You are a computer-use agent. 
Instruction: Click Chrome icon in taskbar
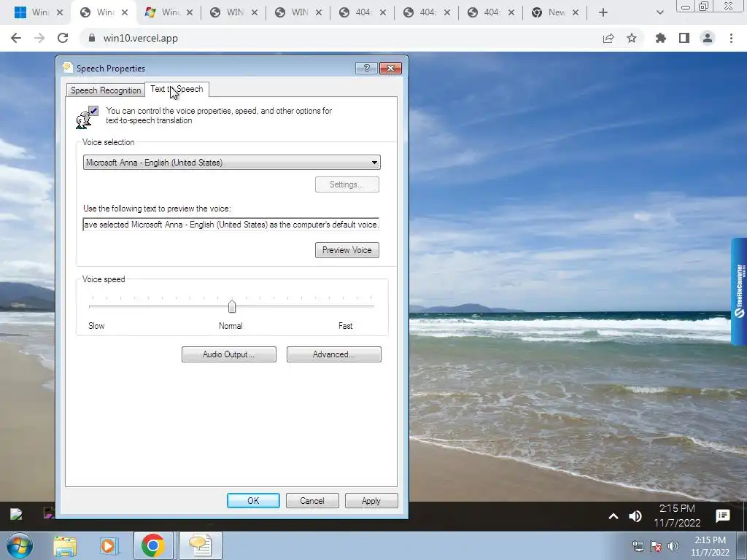point(153,545)
